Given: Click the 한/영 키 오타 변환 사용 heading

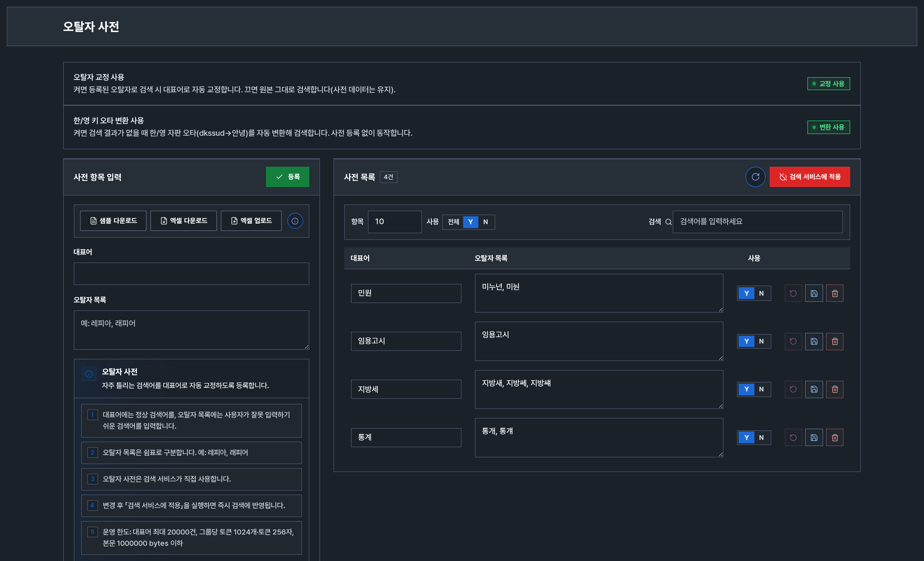Looking at the screenshot, I should click(x=109, y=121).
